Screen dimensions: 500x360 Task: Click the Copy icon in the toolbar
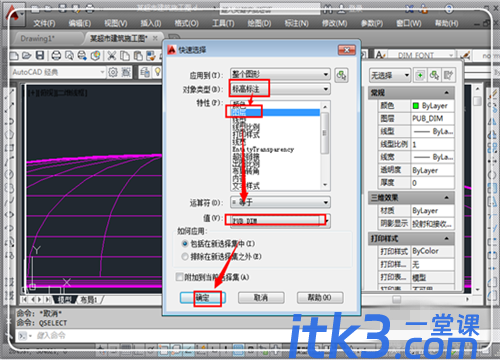click(125, 55)
